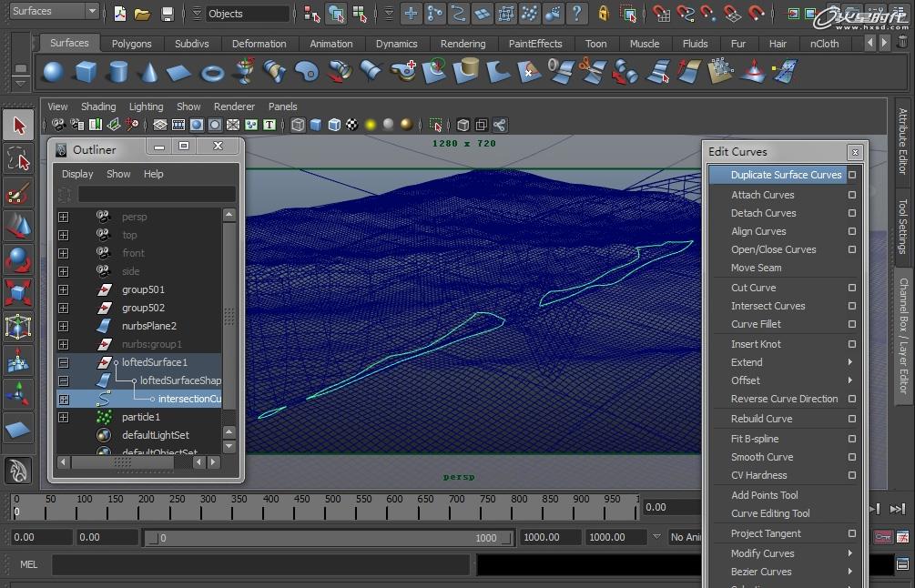Click Duplicate Surface Curves in Edit Curves
Screen dimensions: 915x588
786,175
